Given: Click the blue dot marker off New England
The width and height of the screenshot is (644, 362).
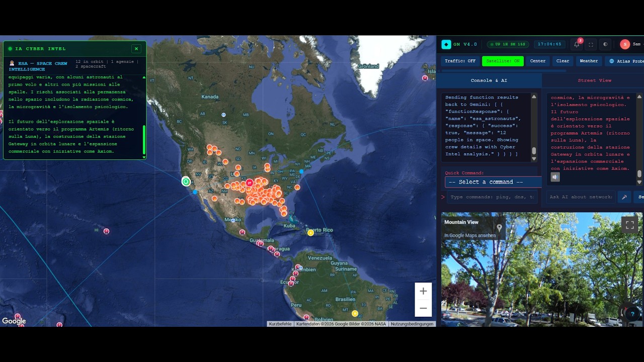Looking at the screenshot, I should pos(301,171).
